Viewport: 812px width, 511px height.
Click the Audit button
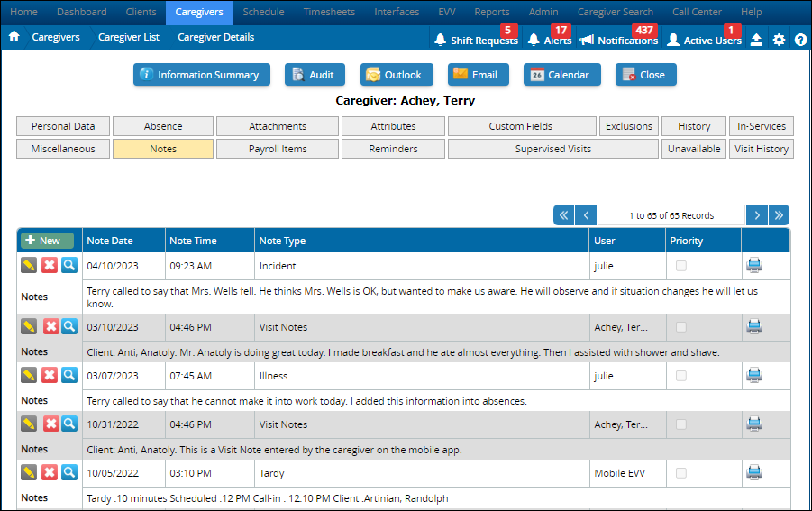(315, 75)
